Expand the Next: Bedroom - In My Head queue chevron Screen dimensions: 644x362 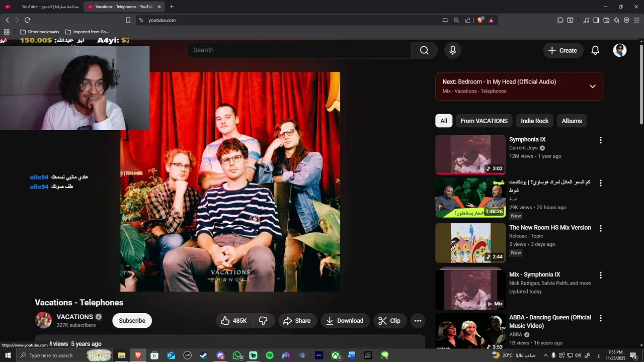[593, 86]
